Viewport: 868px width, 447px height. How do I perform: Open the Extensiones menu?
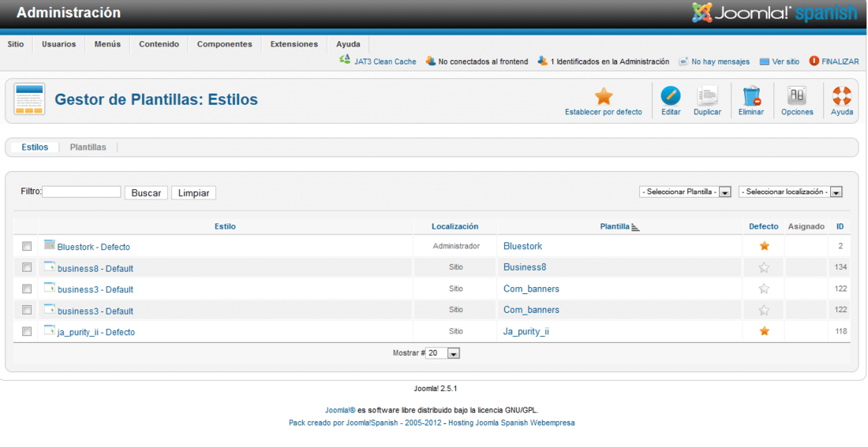pyautogui.click(x=294, y=44)
